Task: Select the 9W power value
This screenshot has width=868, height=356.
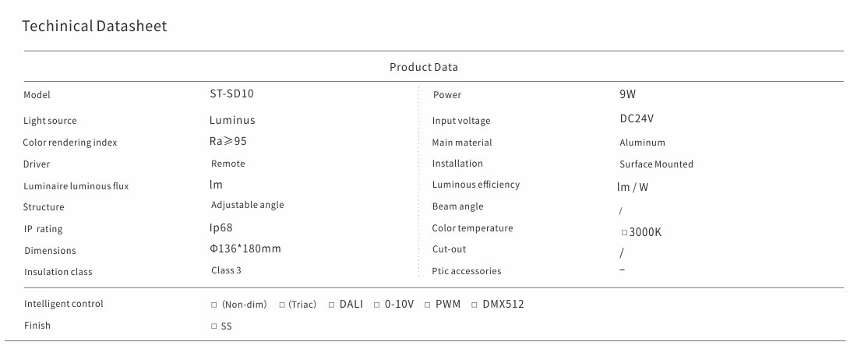Action: point(627,94)
